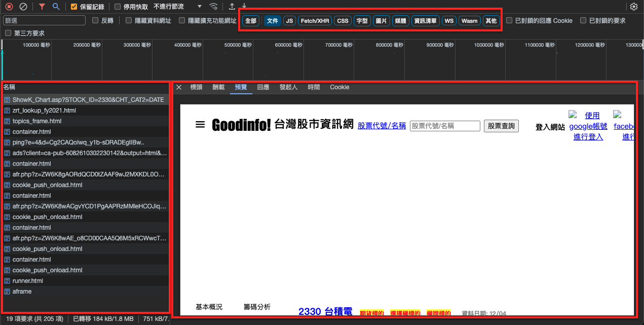Open network settings gear icon
Image resolution: width=644 pixels, height=325 pixels.
pyautogui.click(x=634, y=7)
